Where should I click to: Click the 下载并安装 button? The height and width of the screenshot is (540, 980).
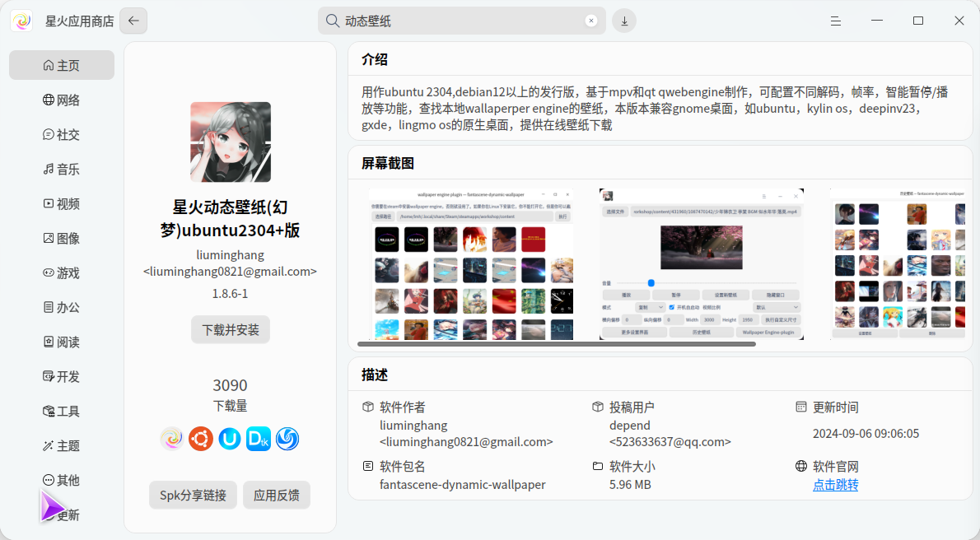[231, 329]
